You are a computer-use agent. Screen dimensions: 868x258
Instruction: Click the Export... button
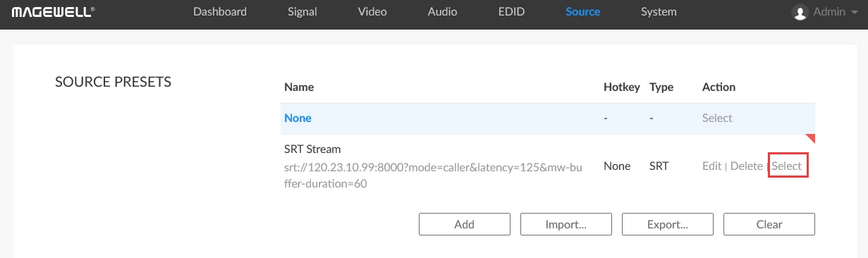(667, 224)
